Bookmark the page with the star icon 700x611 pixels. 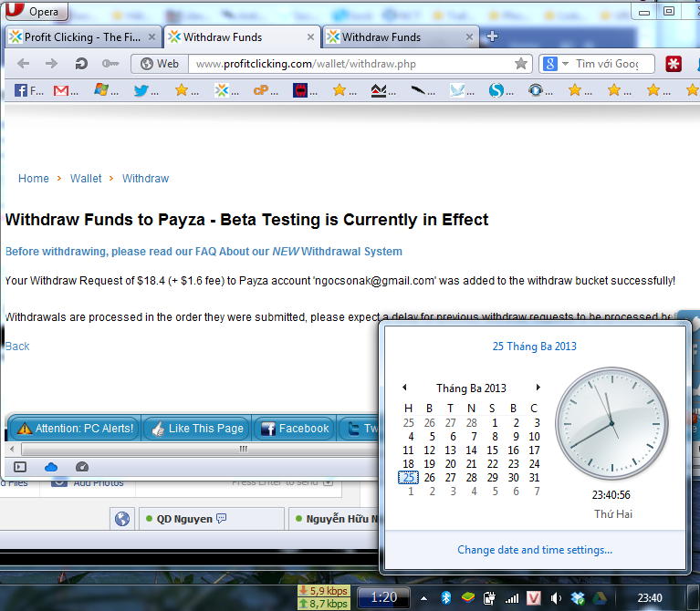point(521,64)
